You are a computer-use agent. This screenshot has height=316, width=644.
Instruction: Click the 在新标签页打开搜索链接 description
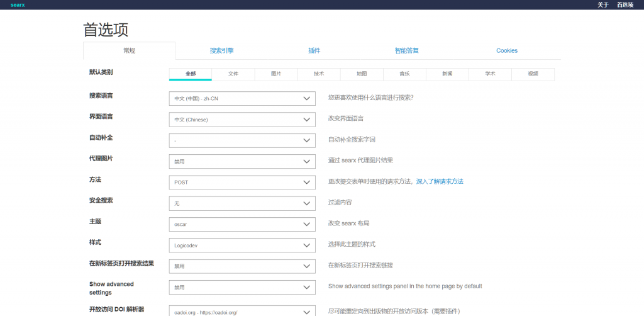coord(360,265)
